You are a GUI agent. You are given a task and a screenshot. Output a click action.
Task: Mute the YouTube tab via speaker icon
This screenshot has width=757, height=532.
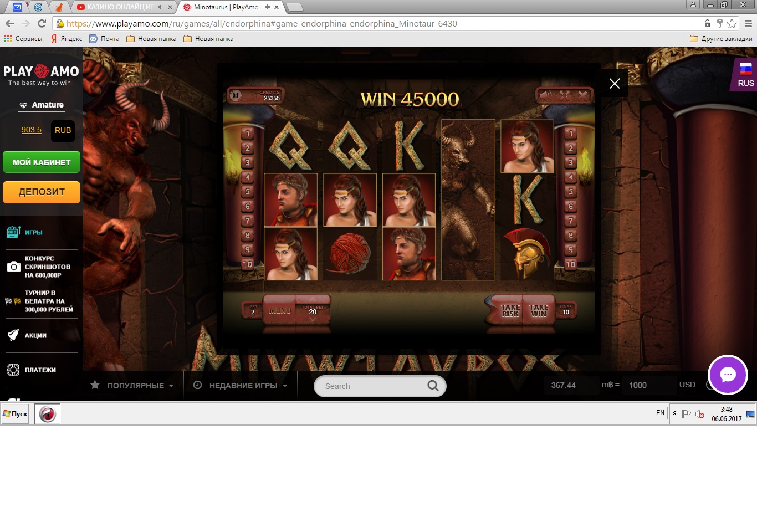[x=161, y=7]
